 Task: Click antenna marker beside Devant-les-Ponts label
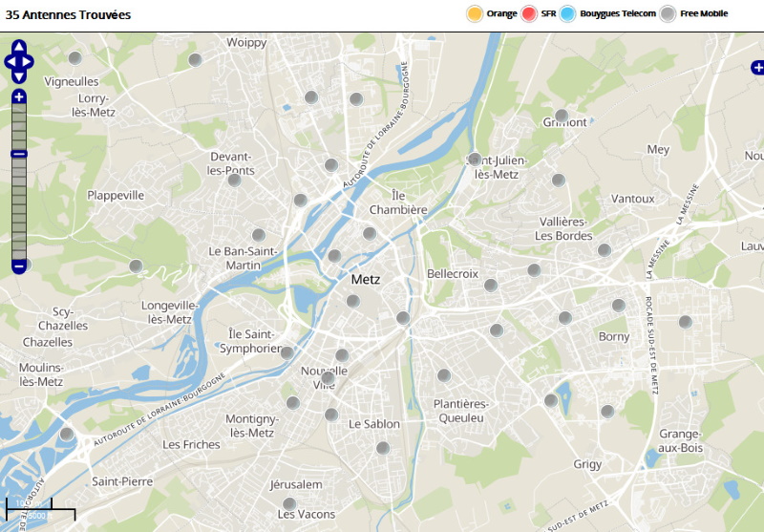[x=234, y=179]
